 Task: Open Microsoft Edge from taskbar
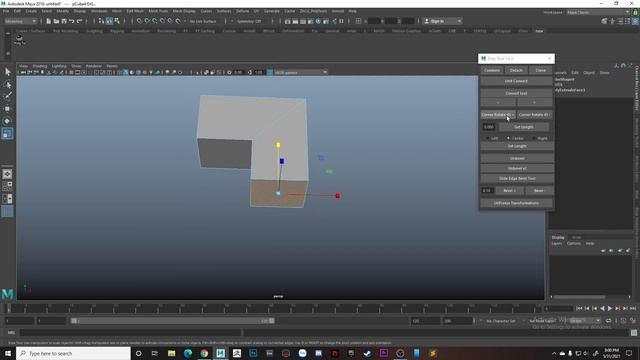click(188, 353)
